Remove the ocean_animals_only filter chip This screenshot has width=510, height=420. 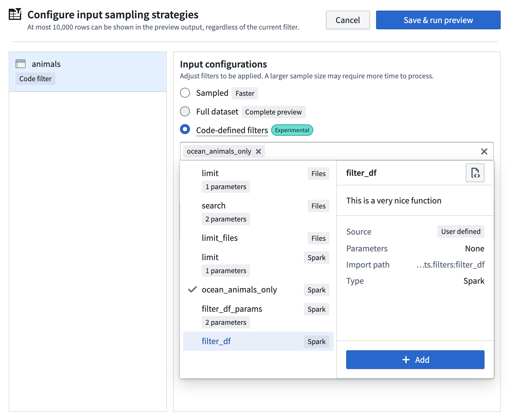click(x=258, y=152)
